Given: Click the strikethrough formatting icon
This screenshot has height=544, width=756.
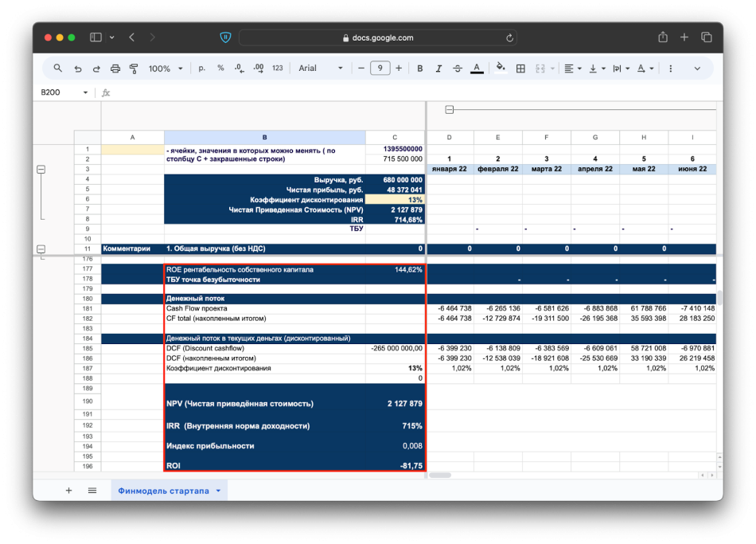Looking at the screenshot, I should [x=458, y=68].
